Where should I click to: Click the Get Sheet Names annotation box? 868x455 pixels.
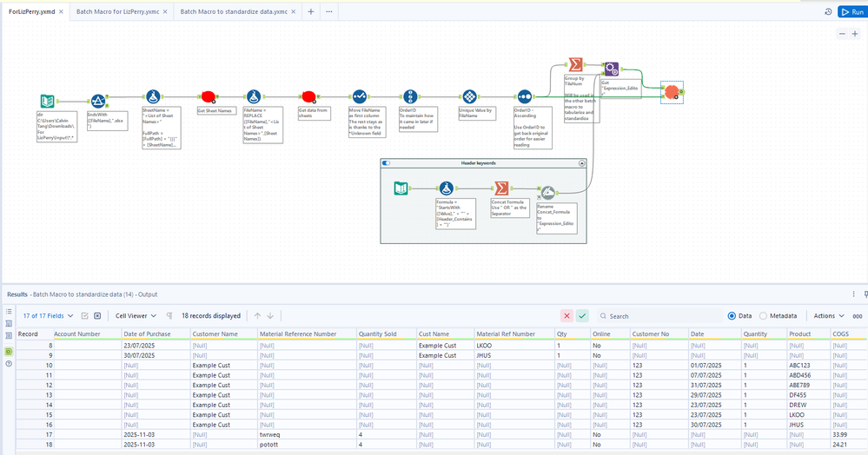tap(217, 110)
